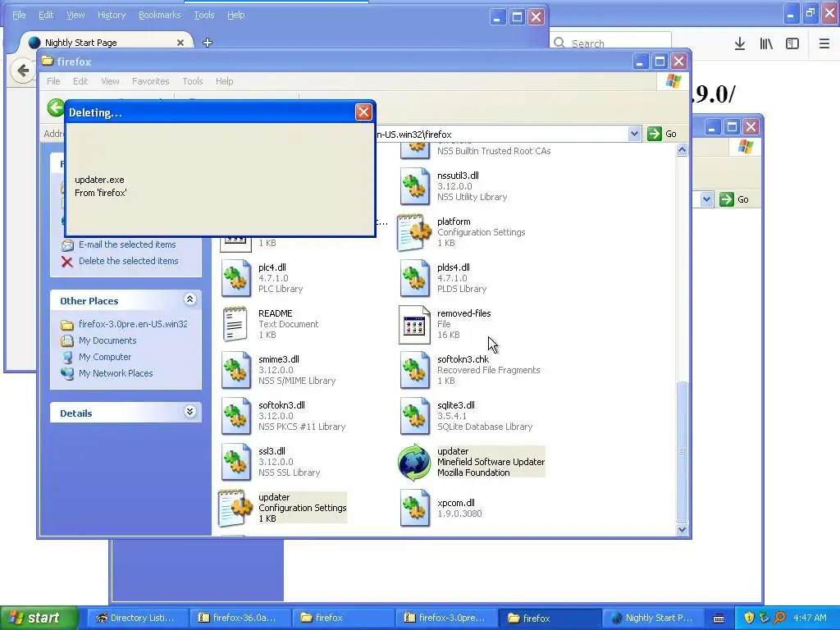The height and width of the screenshot is (630, 840).
Task: Select the plds4.dll file icon
Action: coord(414,278)
